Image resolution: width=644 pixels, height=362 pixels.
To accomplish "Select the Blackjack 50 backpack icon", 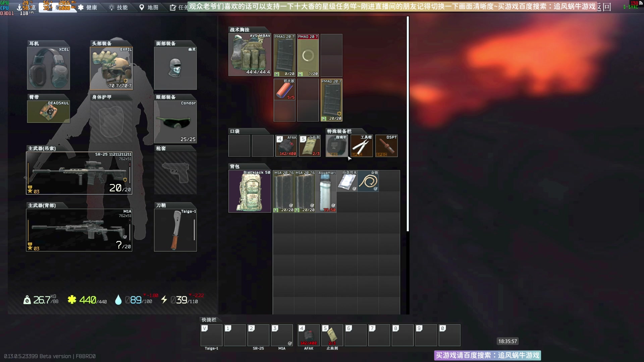I will click(x=250, y=191).
